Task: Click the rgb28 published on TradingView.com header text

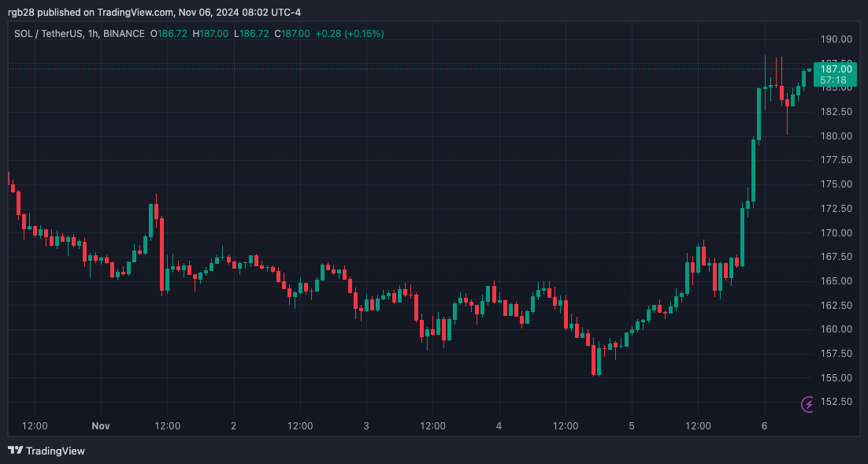Action: point(91,12)
